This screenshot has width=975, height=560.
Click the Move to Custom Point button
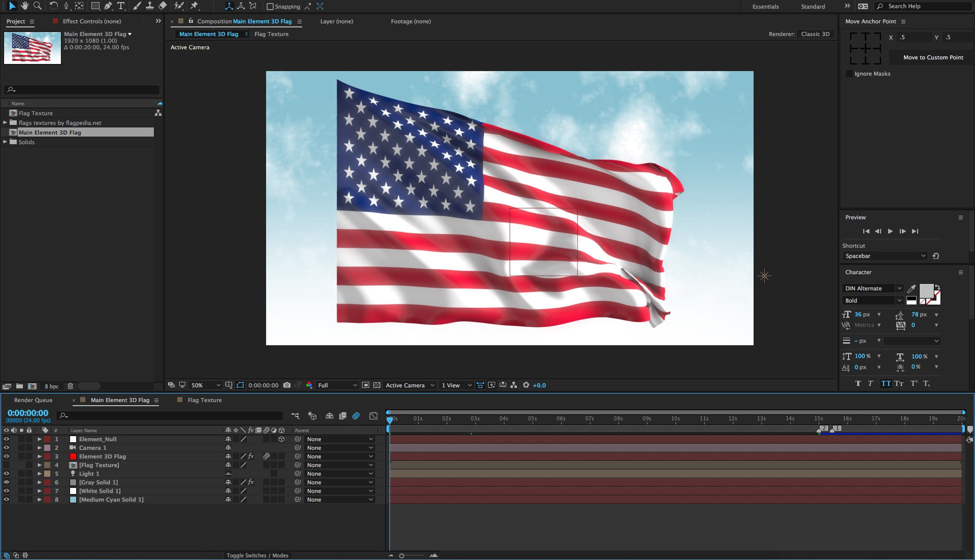[931, 57]
